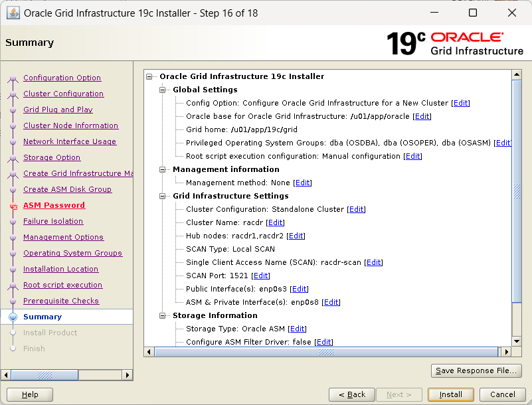This screenshot has width=532, height=405.
Task: Select the SCAN Type: Local SCAN row
Action: coord(230,250)
